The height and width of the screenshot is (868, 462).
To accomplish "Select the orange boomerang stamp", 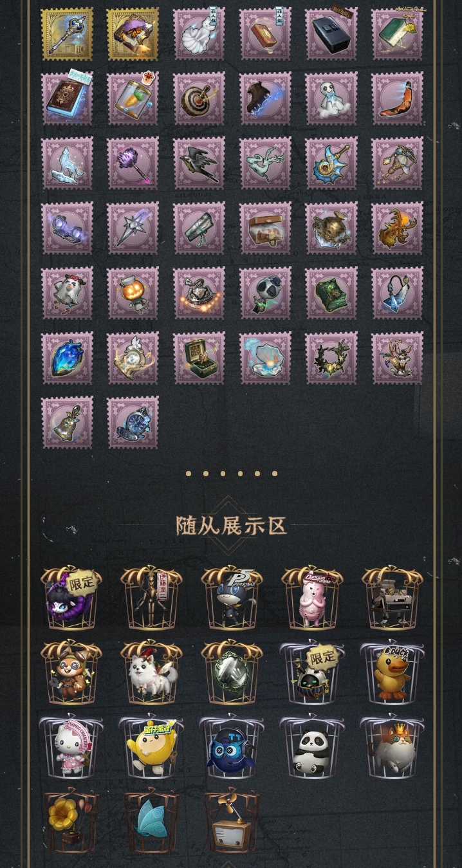I will tap(397, 98).
